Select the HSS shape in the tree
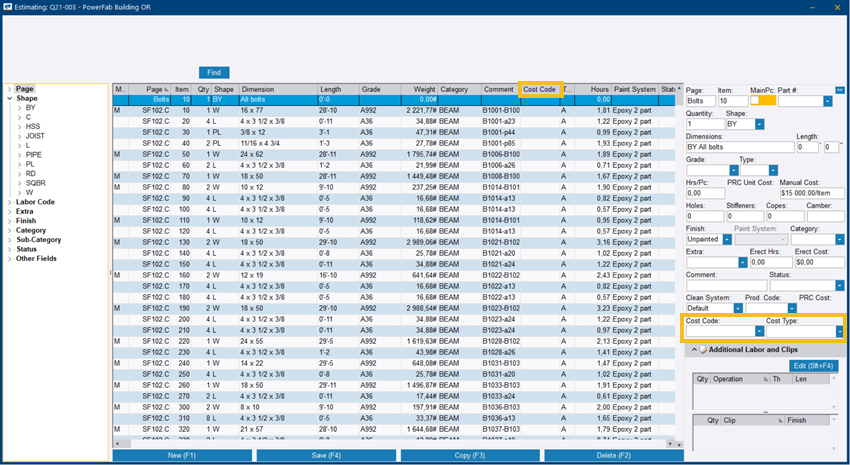850x465 pixels. (32, 127)
